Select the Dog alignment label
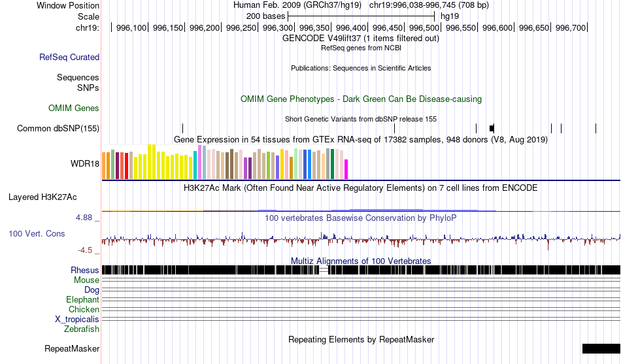Viewport: 621px width, 364px height. tap(92, 290)
